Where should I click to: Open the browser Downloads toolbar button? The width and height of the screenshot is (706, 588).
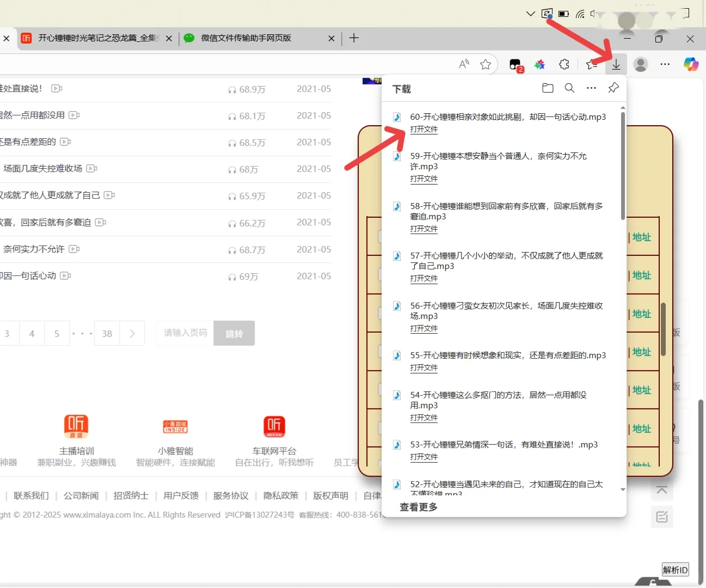(616, 65)
